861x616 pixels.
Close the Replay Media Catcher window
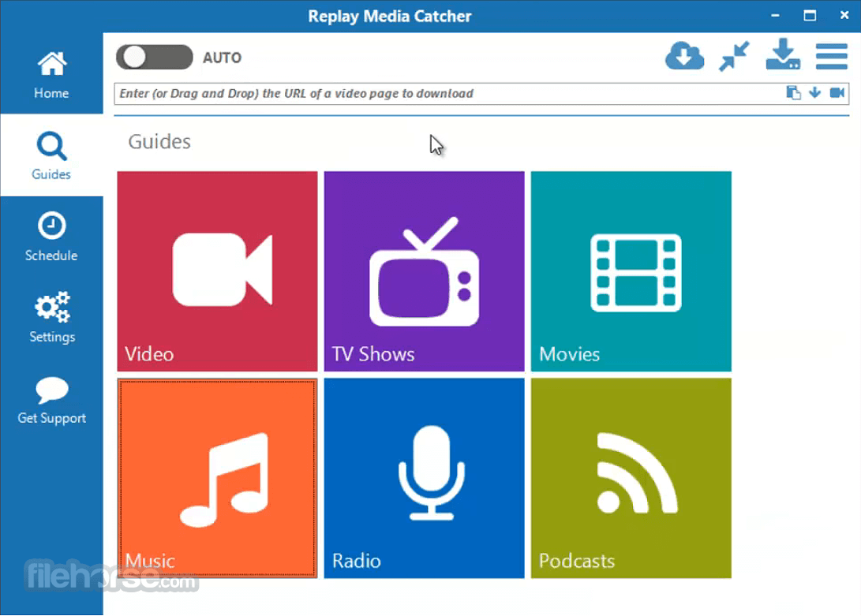[844, 15]
